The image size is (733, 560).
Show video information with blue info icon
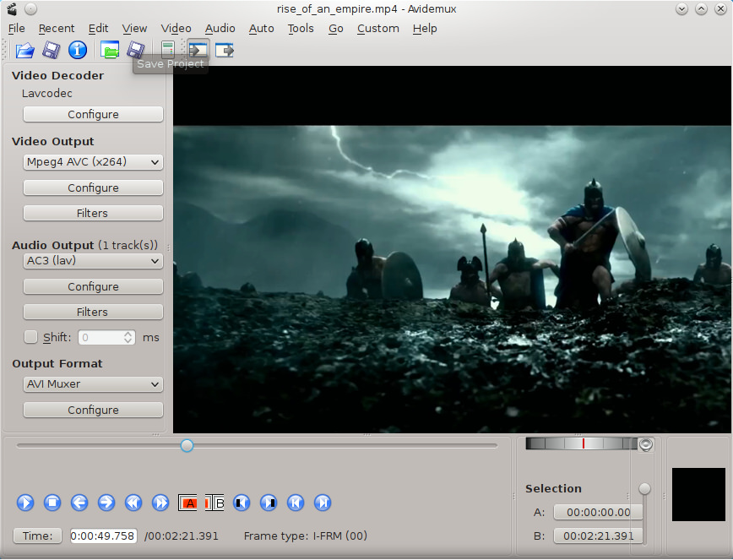tap(78, 50)
